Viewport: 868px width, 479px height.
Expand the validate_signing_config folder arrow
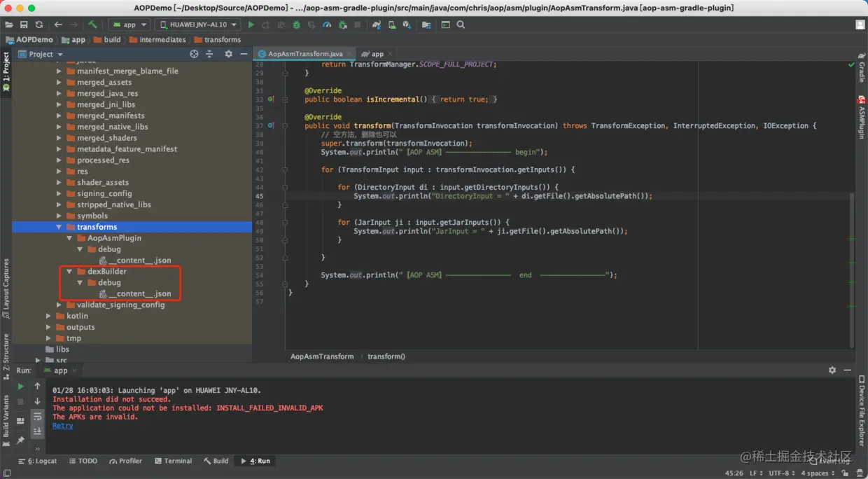coord(59,305)
